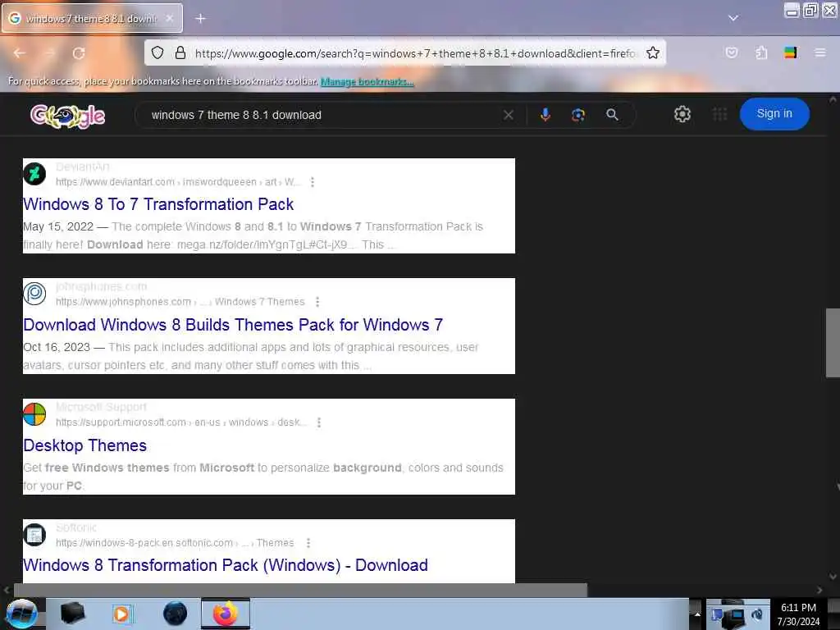Click the Firefox taskbar button
The height and width of the screenshot is (630, 840).
click(x=226, y=614)
